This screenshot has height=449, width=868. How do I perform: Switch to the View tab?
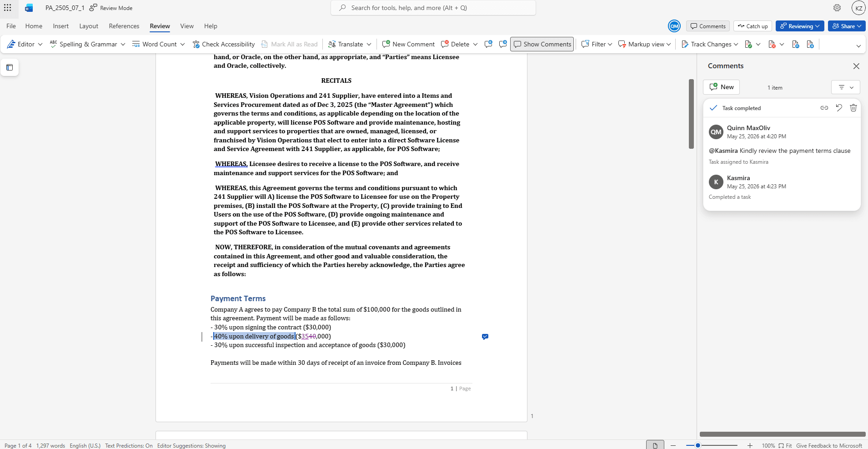pyautogui.click(x=187, y=26)
